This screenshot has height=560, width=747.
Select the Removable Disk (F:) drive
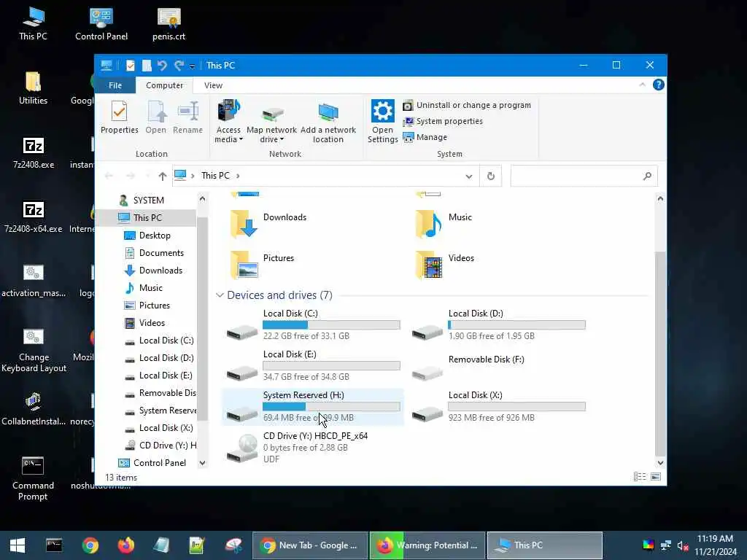tap(498, 366)
